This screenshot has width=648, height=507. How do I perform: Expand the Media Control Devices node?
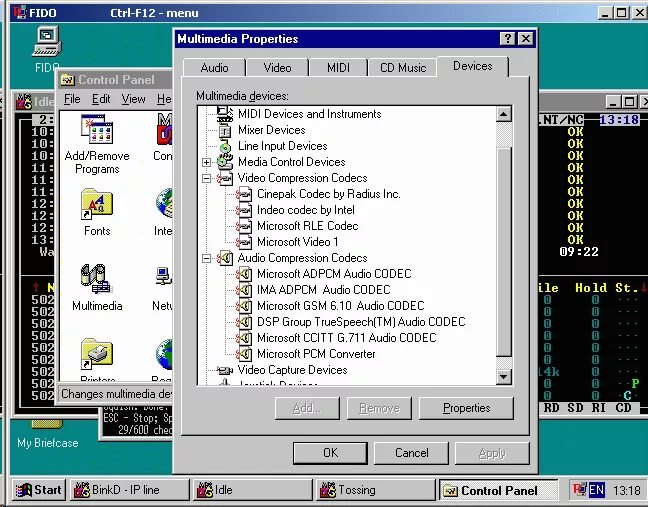pos(206,162)
